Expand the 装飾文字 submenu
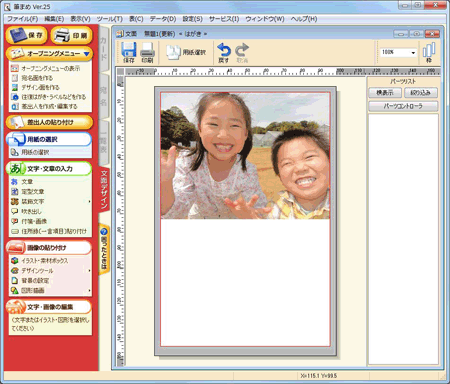Image resolution: width=450 pixels, height=384 pixels. (89, 201)
